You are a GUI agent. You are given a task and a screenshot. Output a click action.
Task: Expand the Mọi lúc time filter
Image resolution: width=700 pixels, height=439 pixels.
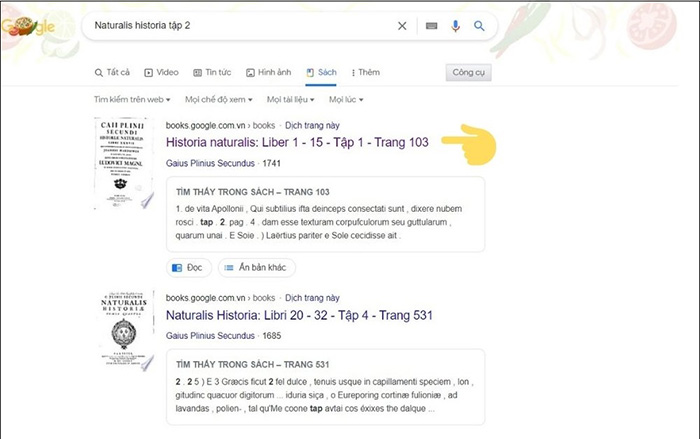(346, 100)
